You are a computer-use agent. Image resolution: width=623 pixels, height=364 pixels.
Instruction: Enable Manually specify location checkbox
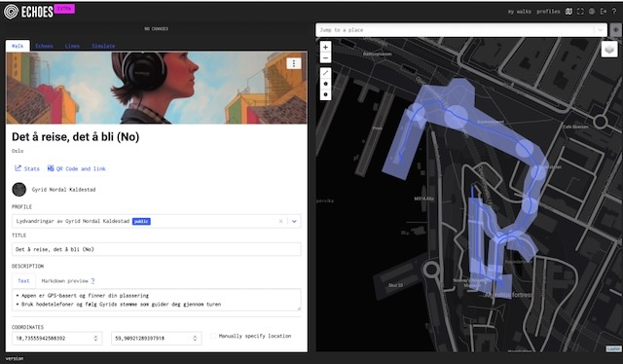(x=213, y=336)
